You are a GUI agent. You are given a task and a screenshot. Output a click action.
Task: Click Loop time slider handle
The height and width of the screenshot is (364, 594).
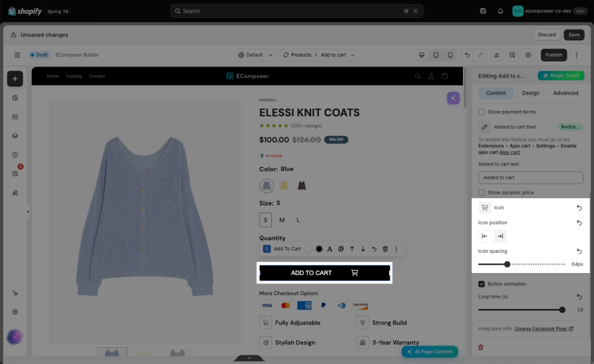coord(562,310)
